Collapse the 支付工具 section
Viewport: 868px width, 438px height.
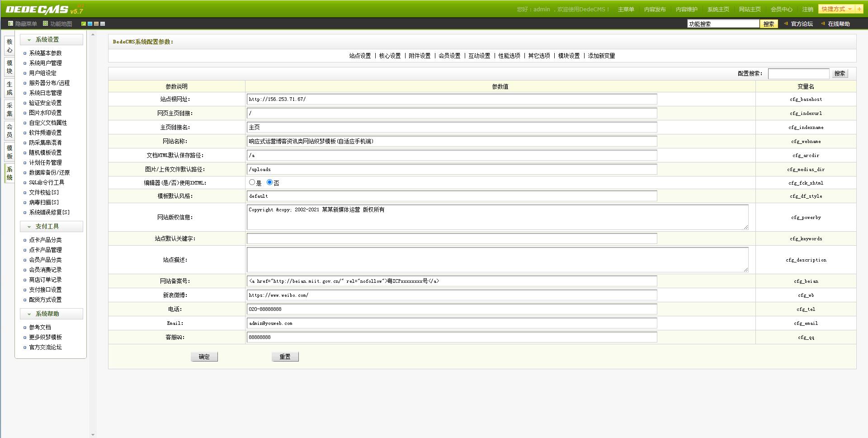tap(52, 226)
